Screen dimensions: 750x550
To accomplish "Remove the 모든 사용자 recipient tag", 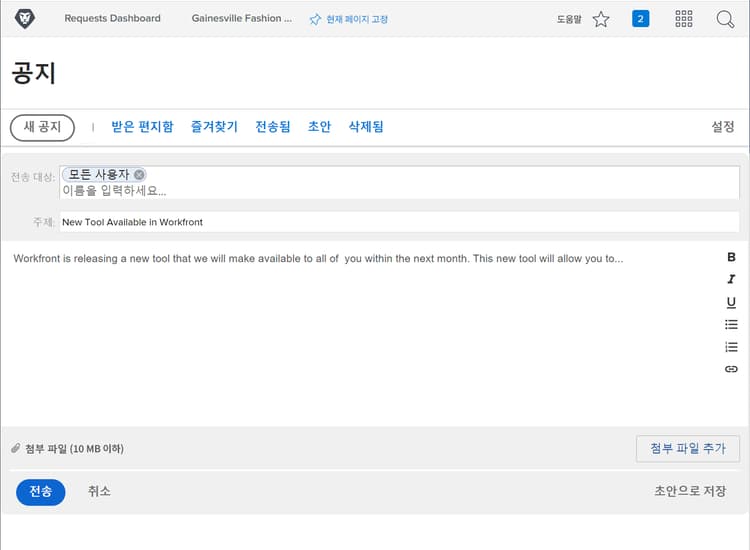I will 139,175.
